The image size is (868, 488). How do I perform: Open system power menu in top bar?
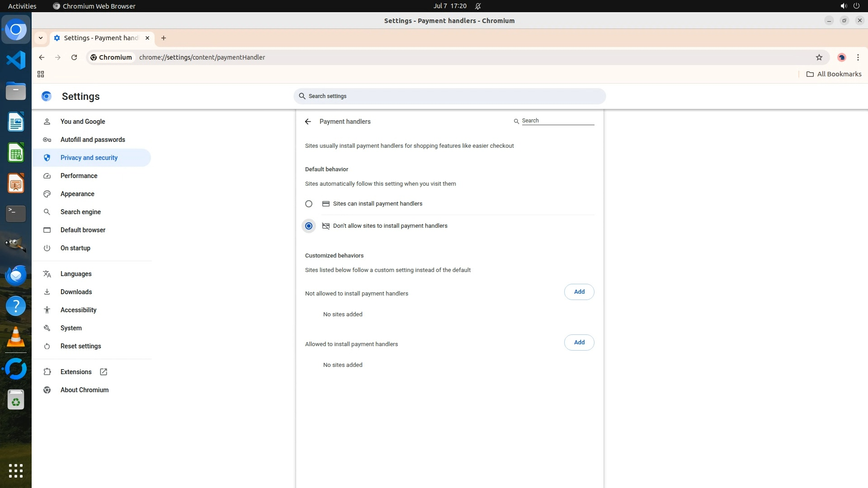click(x=856, y=6)
